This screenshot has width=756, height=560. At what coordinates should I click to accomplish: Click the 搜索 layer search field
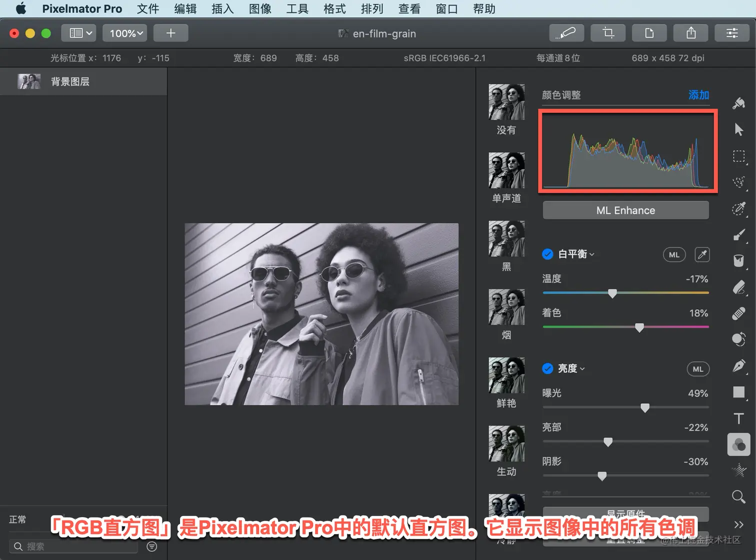(73, 547)
